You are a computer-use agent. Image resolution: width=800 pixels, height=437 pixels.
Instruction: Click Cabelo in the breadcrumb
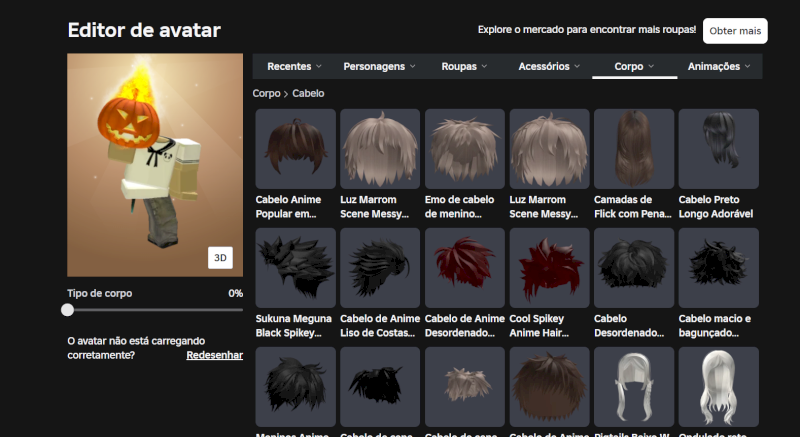tap(308, 94)
